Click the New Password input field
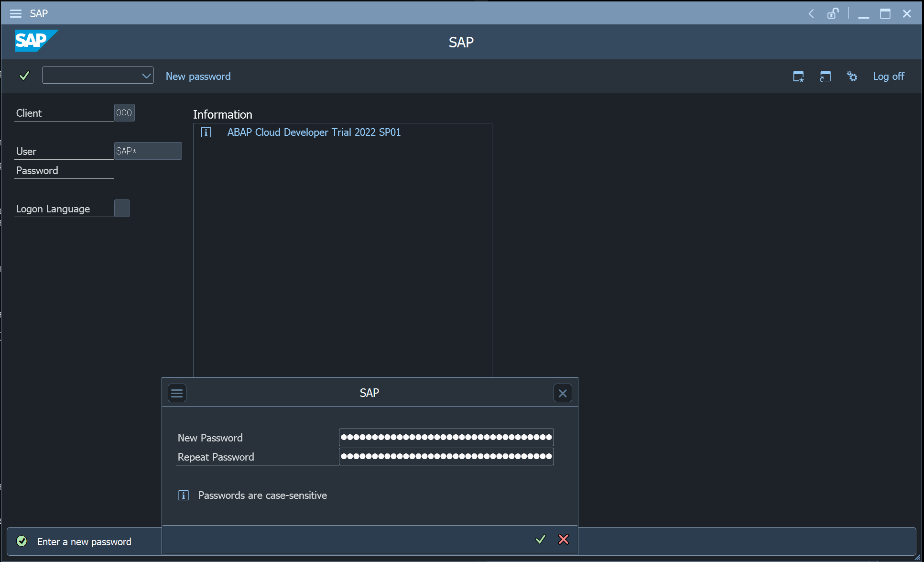Image resolution: width=924 pixels, height=562 pixels. pos(446,437)
